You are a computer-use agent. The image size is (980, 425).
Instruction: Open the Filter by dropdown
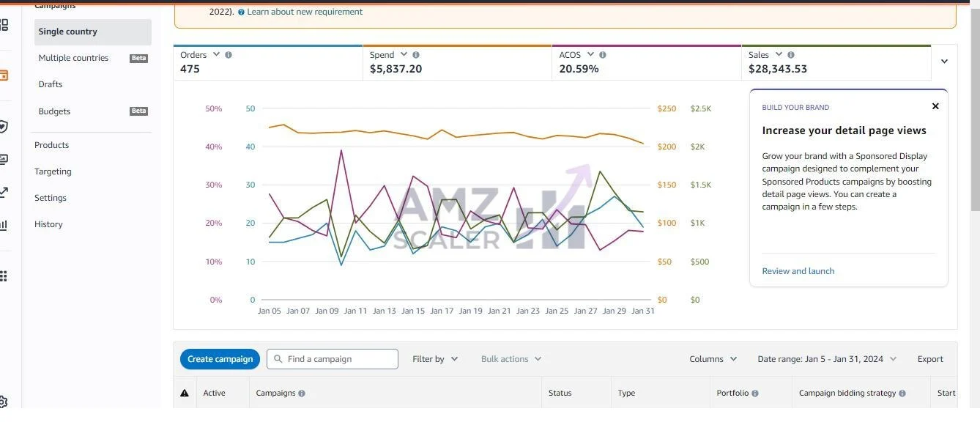click(x=435, y=359)
